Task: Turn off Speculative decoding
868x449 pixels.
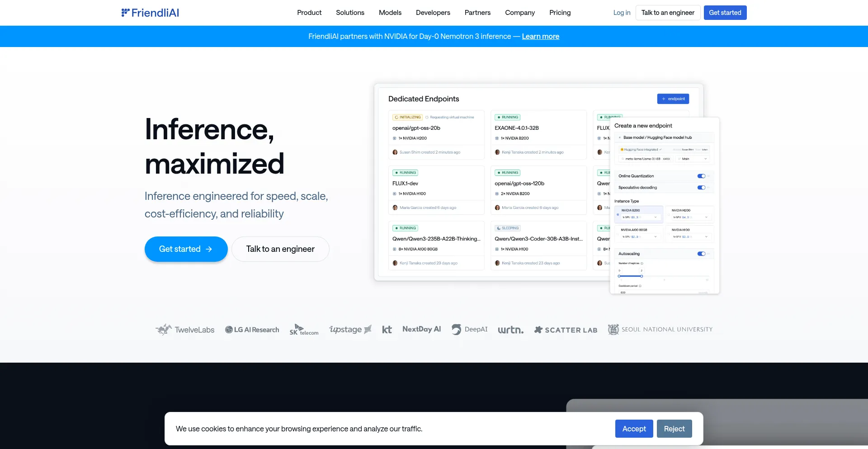Action: pos(701,188)
